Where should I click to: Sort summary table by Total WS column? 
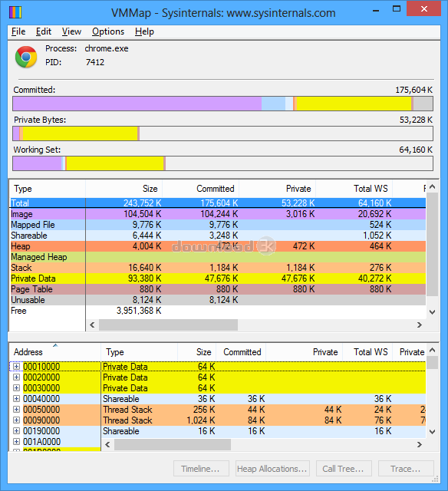coord(354,189)
